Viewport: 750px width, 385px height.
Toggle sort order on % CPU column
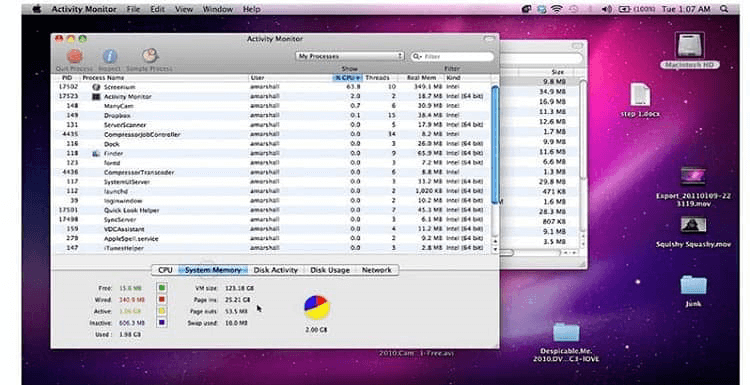(x=347, y=77)
